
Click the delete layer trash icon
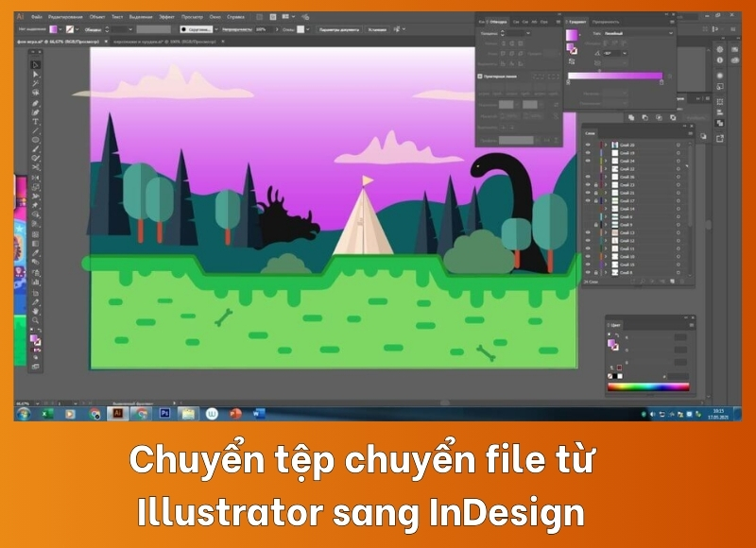(x=682, y=281)
